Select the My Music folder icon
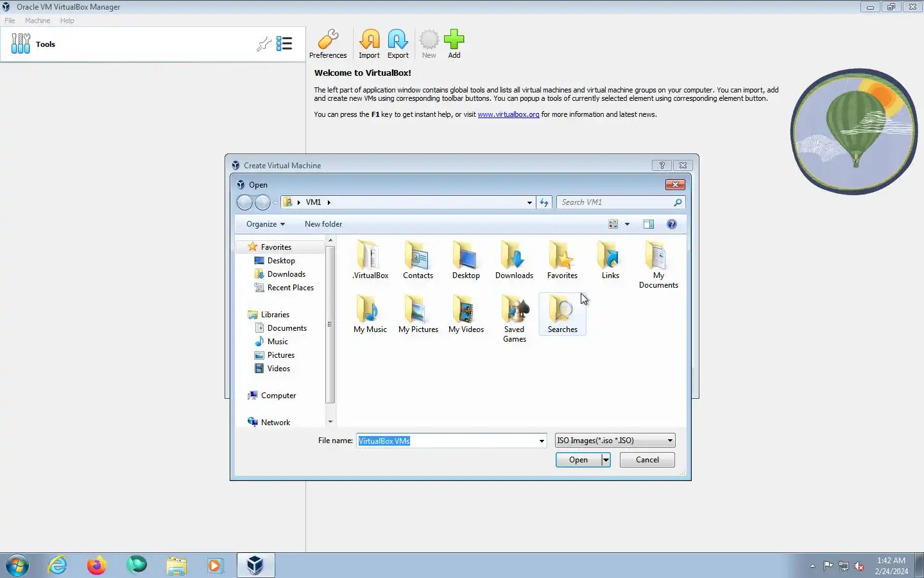This screenshot has height=578, width=924. (370, 313)
